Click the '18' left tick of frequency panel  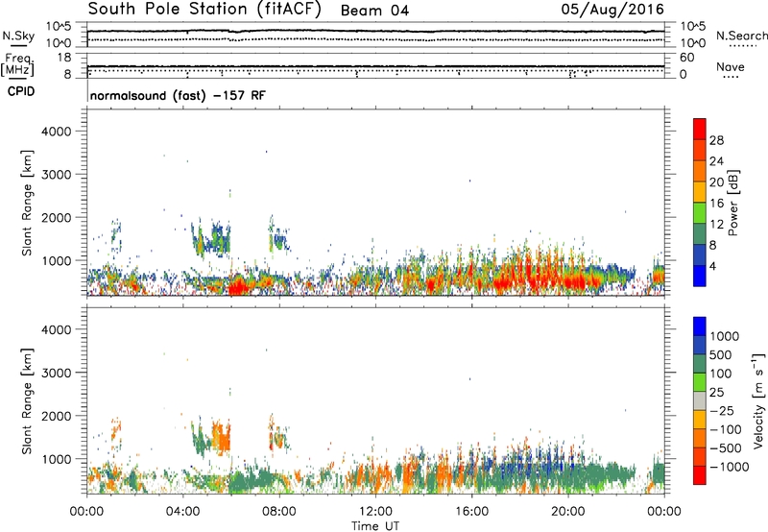tap(64, 58)
